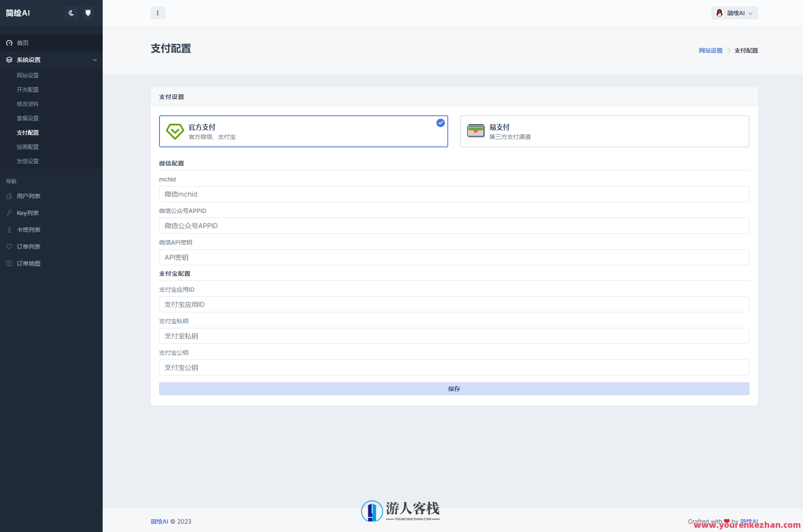
Task: Collapse the 系统设置 section
Action: click(96, 60)
